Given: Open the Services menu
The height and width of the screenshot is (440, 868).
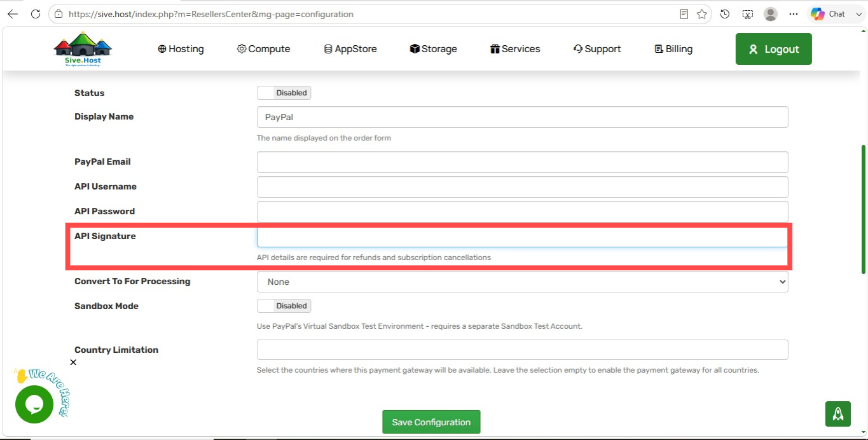Looking at the screenshot, I should click(x=515, y=49).
